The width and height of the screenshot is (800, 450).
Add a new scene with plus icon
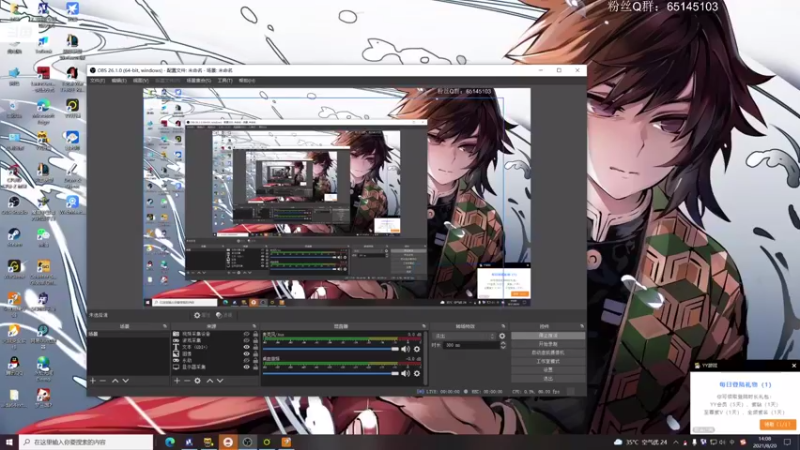click(x=93, y=381)
